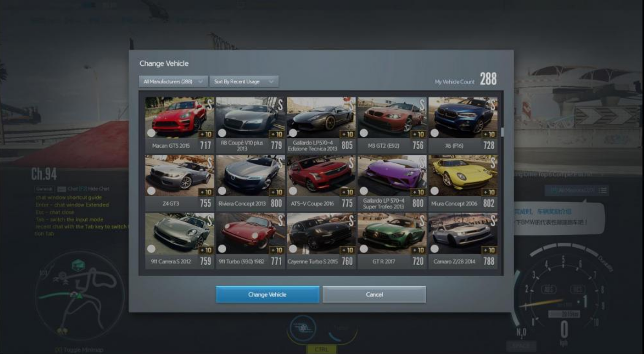
Task: Click the +10 badge on Macan GTS 2015
Action: tap(206, 134)
